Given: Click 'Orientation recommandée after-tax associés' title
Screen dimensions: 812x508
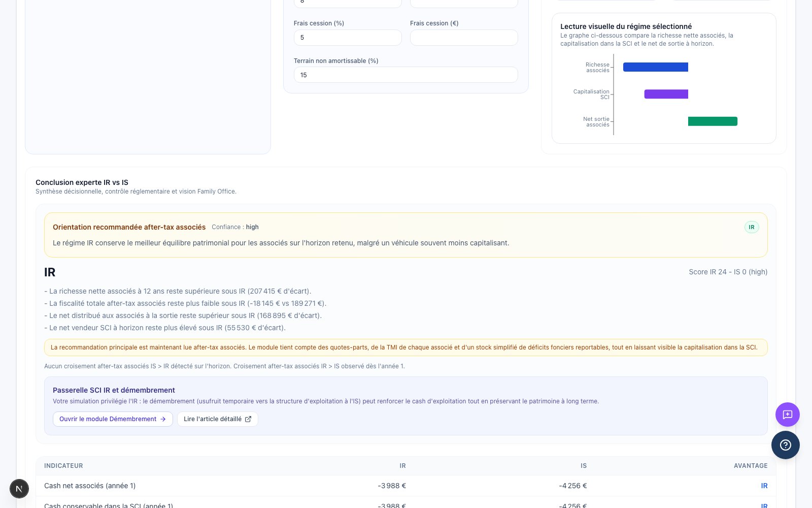Looking at the screenshot, I should (129, 227).
